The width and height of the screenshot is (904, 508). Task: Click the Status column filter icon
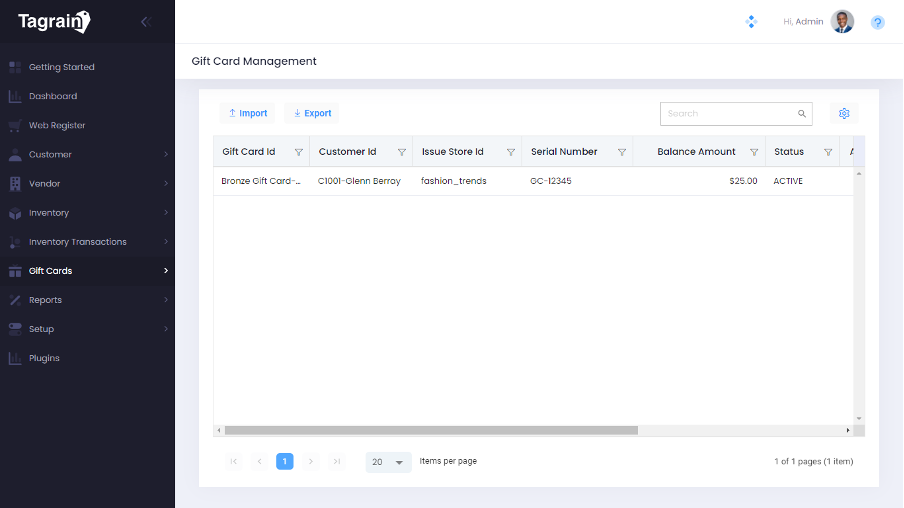pos(828,153)
